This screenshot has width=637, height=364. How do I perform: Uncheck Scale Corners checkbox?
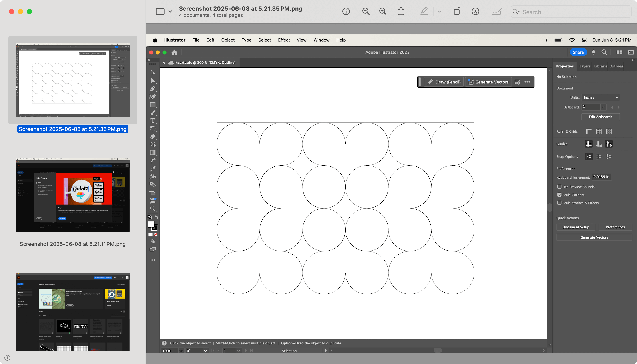pos(559,195)
